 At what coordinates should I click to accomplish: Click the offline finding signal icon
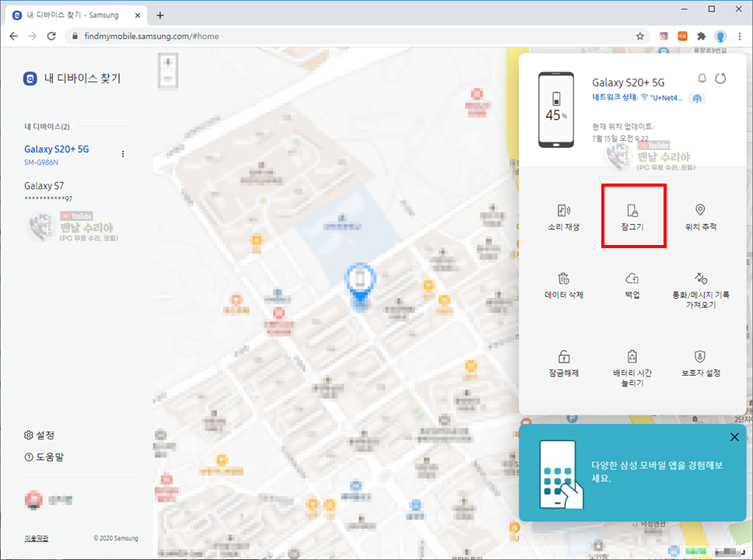pyautogui.click(x=697, y=99)
